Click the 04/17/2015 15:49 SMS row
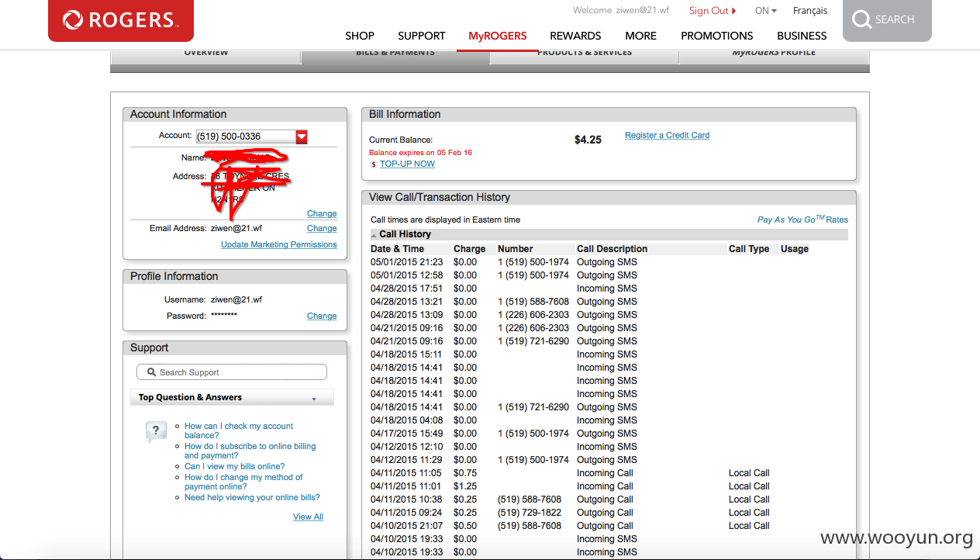This screenshot has width=980, height=560. pos(609,434)
